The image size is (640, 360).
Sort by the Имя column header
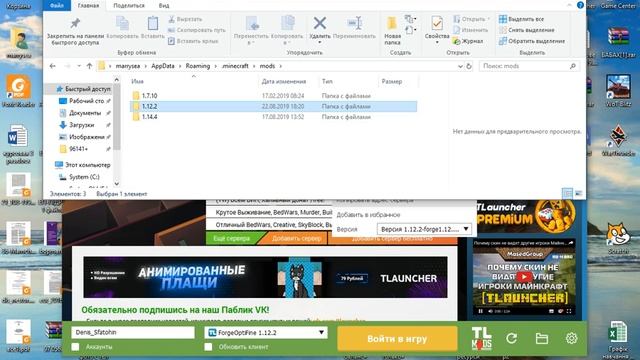(x=137, y=82)
